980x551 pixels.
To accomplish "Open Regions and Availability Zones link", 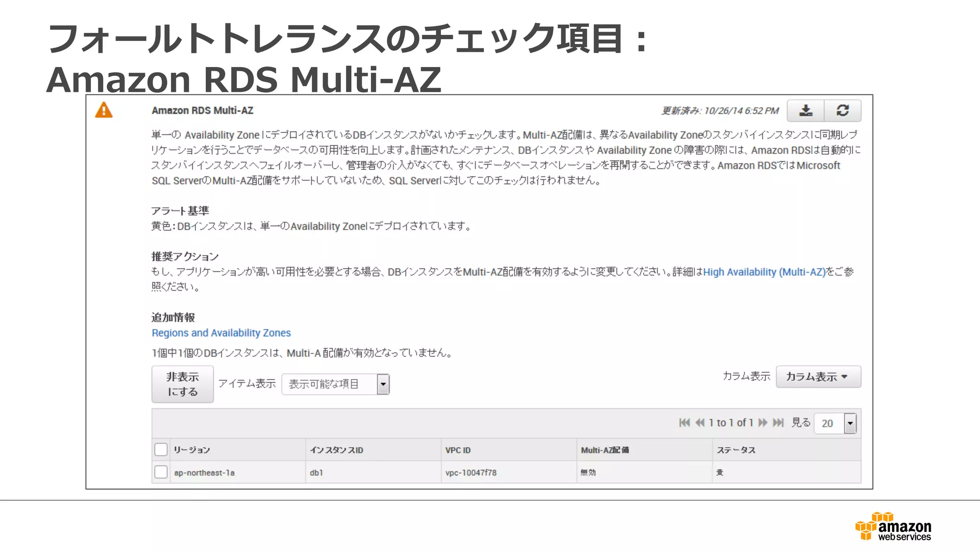I will 221,333.
